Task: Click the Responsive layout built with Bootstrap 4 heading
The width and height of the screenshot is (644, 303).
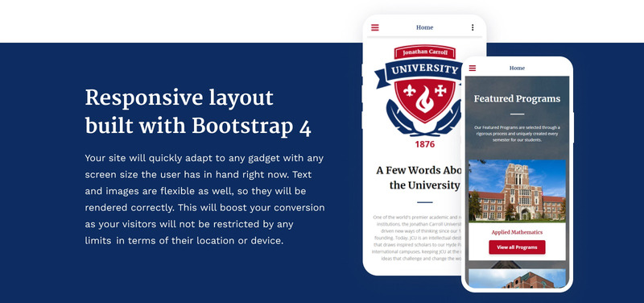Action: point(198,112)
